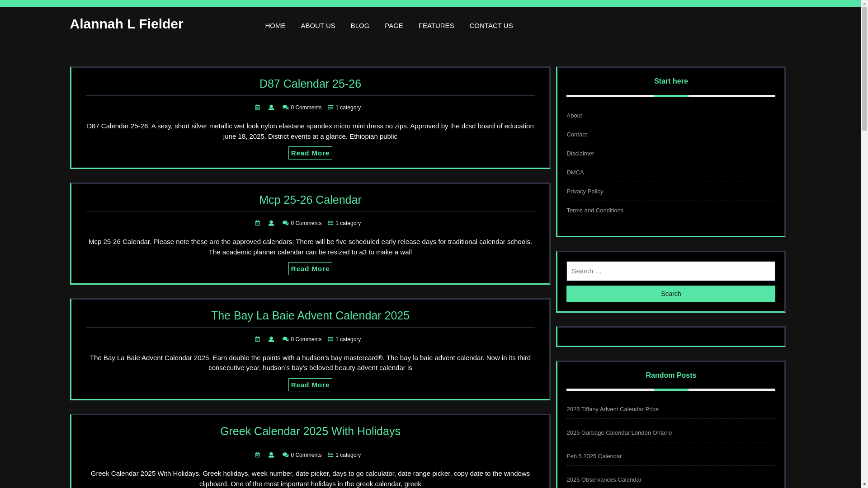Click comments bubble icon under Greek Calendar post
This screenshot has height=488, width=868.
(285, 455)
